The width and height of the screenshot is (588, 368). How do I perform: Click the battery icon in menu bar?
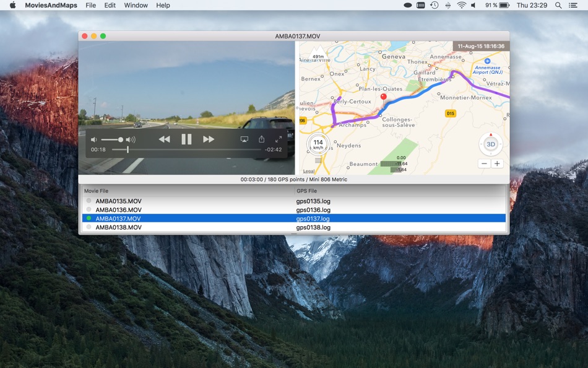(504, 5)
